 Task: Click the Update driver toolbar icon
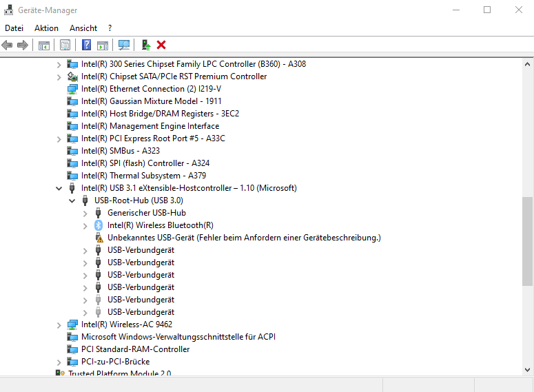coord(146,45)
